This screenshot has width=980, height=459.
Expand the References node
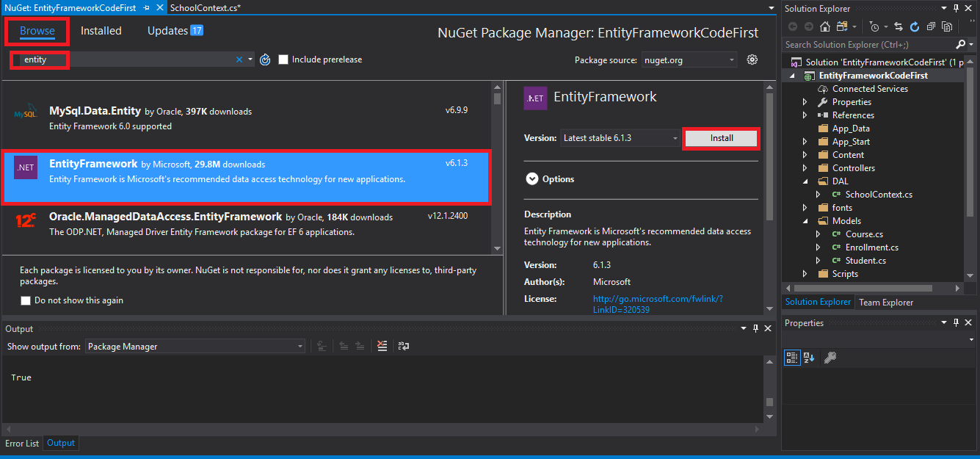point(805,115)
